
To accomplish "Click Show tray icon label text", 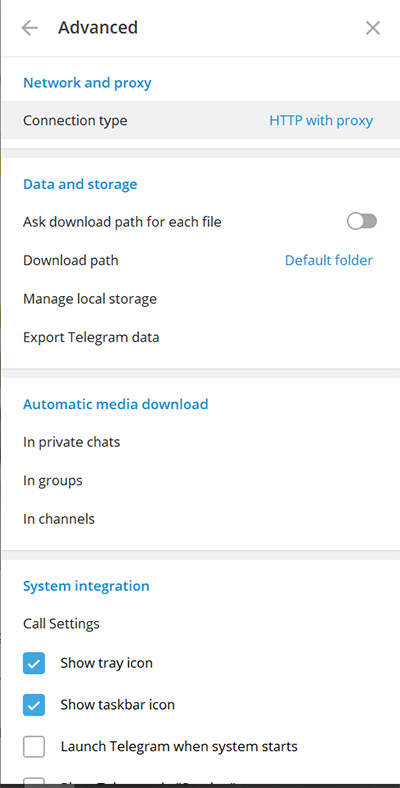I will click(x=107, y=663).
